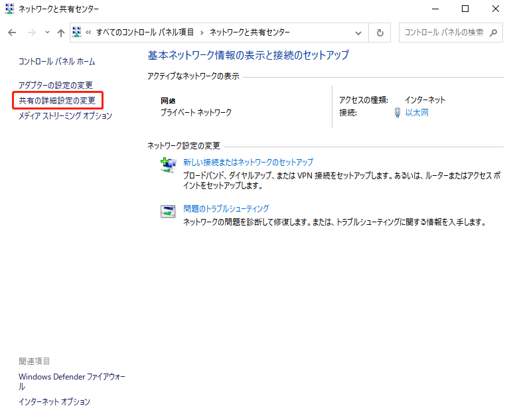
Task: Go up one level with up arrow
Action: click(x=61, y=33)
